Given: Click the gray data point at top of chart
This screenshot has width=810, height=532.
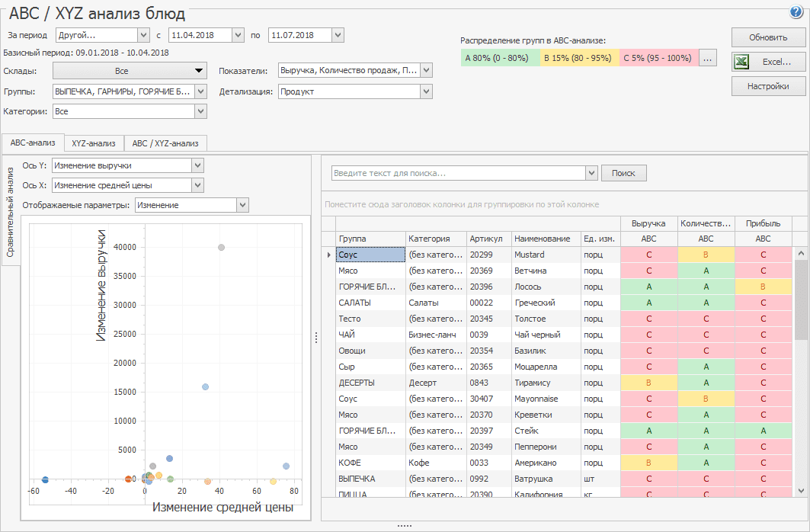Looking at the screenshot, I should tap(221, 247).
